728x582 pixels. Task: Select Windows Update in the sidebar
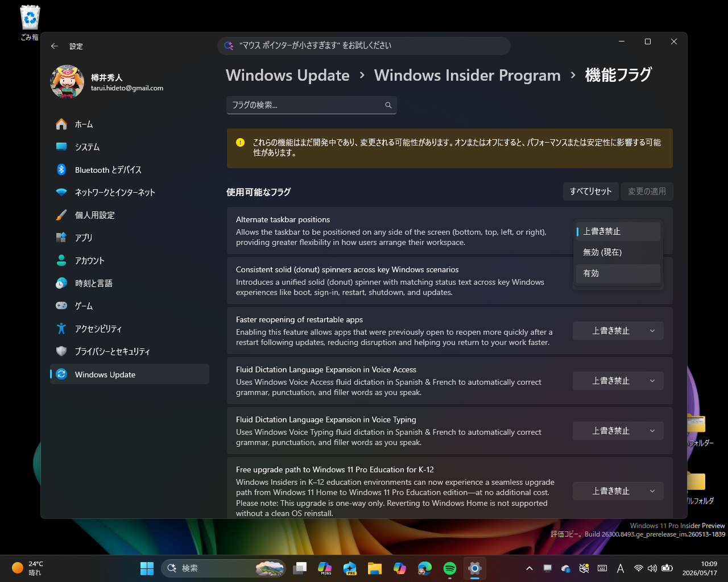click(130, 374)
